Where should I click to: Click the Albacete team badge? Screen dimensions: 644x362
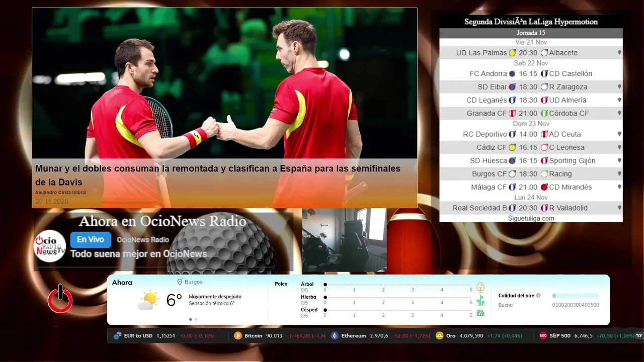[544, 53]
